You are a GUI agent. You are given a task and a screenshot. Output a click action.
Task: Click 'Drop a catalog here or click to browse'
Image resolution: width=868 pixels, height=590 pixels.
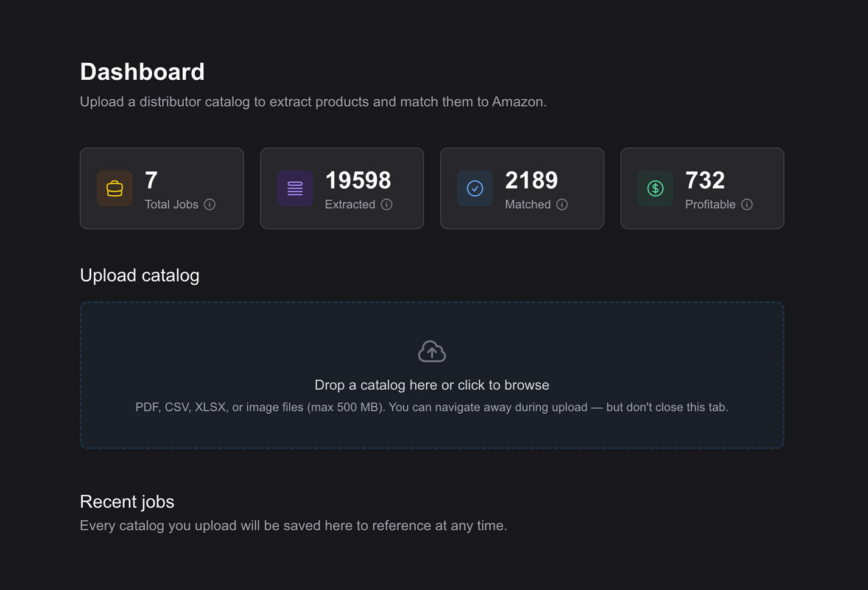pos(432,385)
